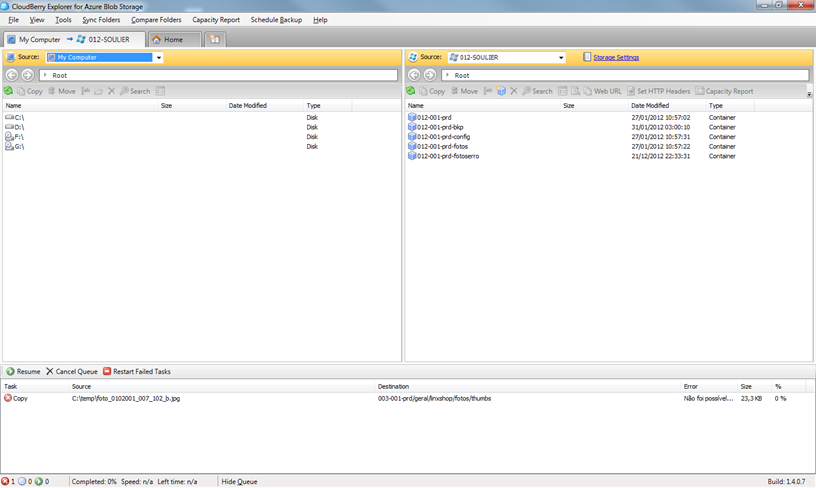Click Hide Queue in status bar
Viewport: 816px width, 488px height.
(239, 482)
